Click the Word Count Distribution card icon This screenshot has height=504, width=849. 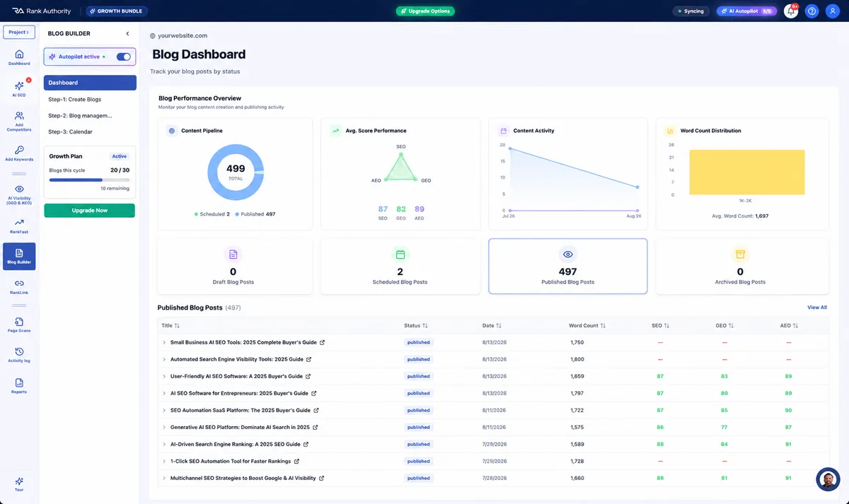[x=670, y=131]
